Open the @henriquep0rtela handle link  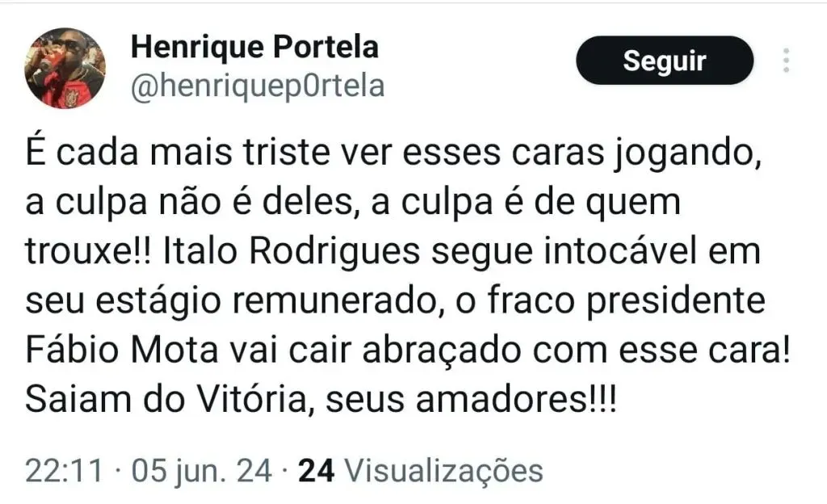coord(257,86)
